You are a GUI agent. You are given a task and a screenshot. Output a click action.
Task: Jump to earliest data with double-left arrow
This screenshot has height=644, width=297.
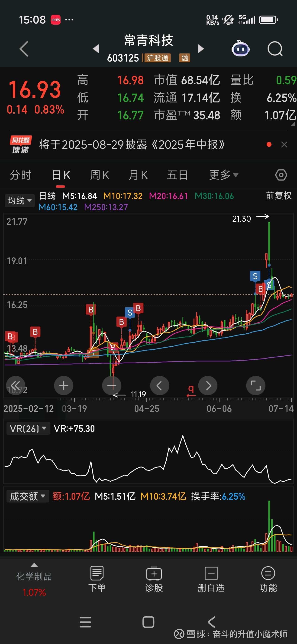[x=16, y=385]
